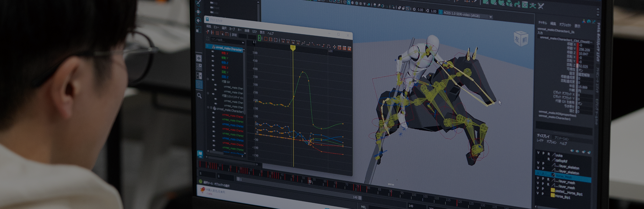The height and width of the screenshot is (209, 644).
Task: Click yellow color swatch of pasted__Horse_Bip1 layer
Action: coord(553,190)
